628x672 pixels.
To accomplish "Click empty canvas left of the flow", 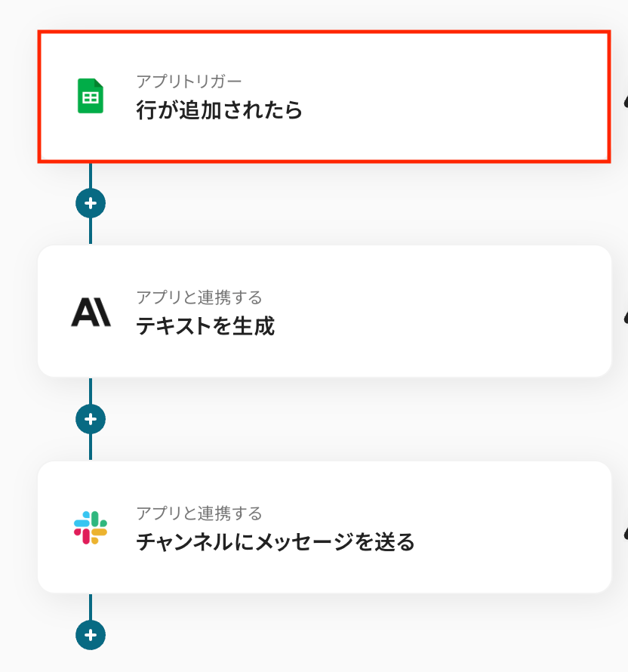I will (x=18, y=340).
